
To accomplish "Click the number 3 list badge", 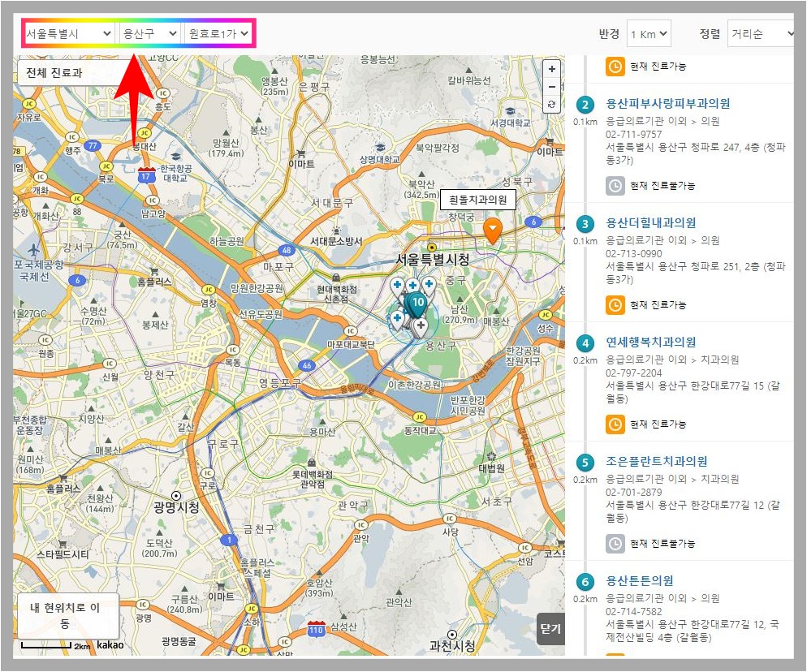I will pos(585,224).
